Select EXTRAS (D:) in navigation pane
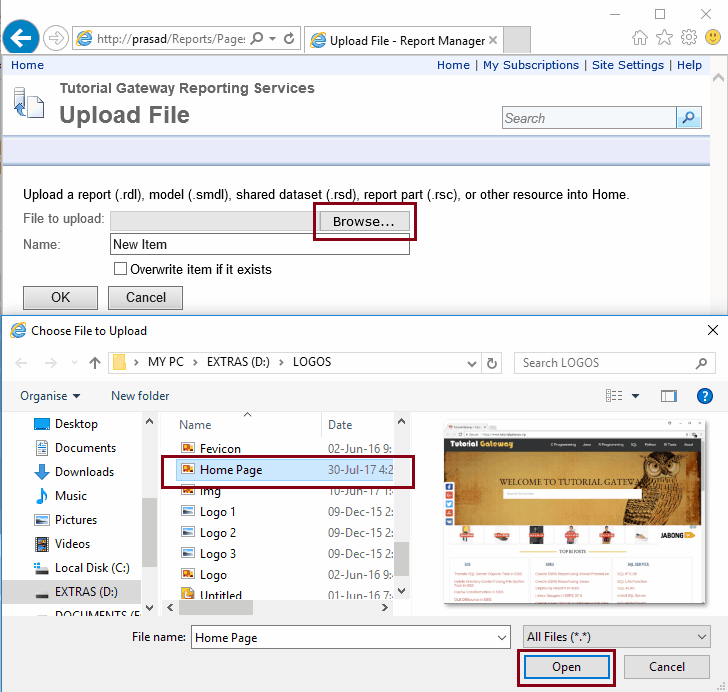Image resolution: width=728 pixels, height=692 pixels. click(x=72, y=592)
